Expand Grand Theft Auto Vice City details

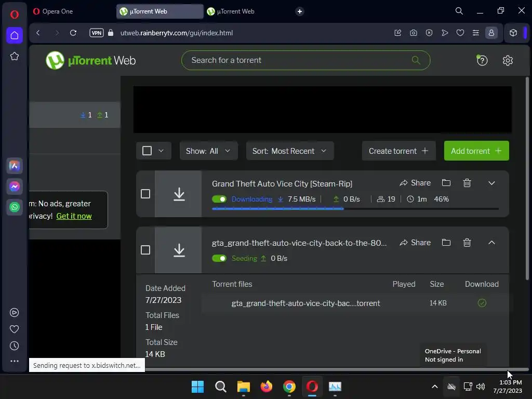491,183
